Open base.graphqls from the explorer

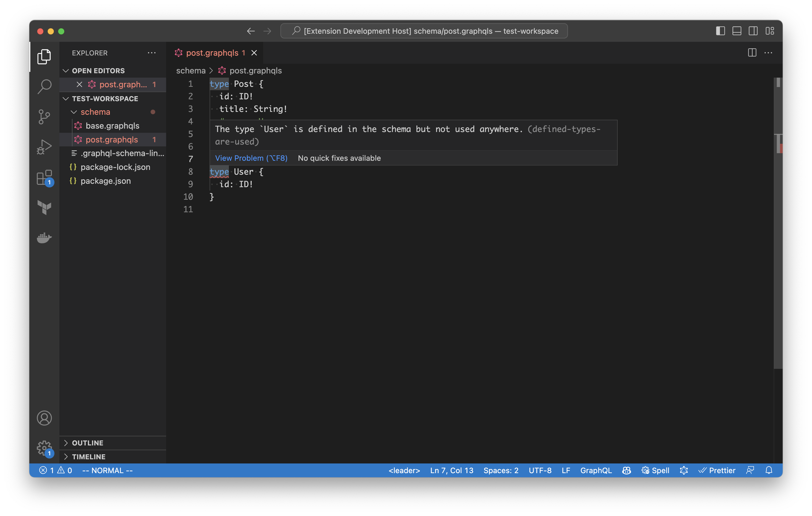(x=112, y=126)
